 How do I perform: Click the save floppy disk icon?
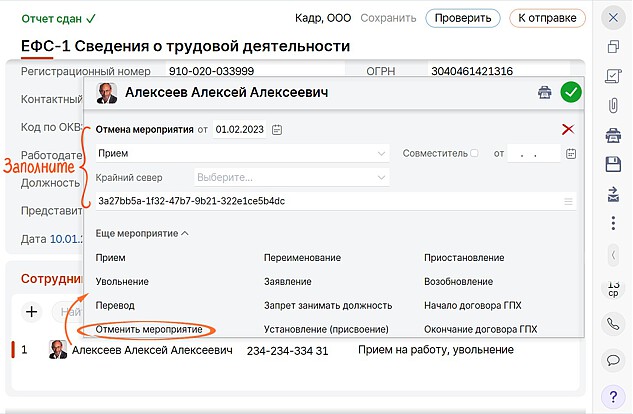point(613,163)
